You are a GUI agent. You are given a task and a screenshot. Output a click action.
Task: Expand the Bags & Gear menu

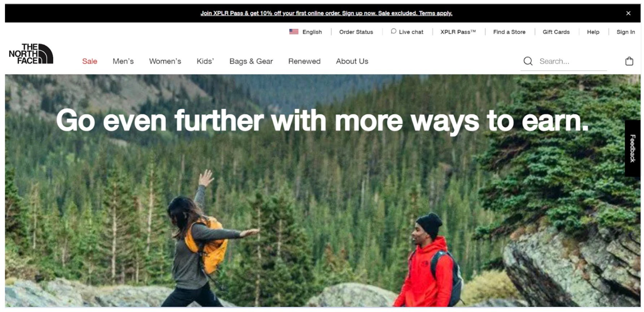[x=251, y=61]
